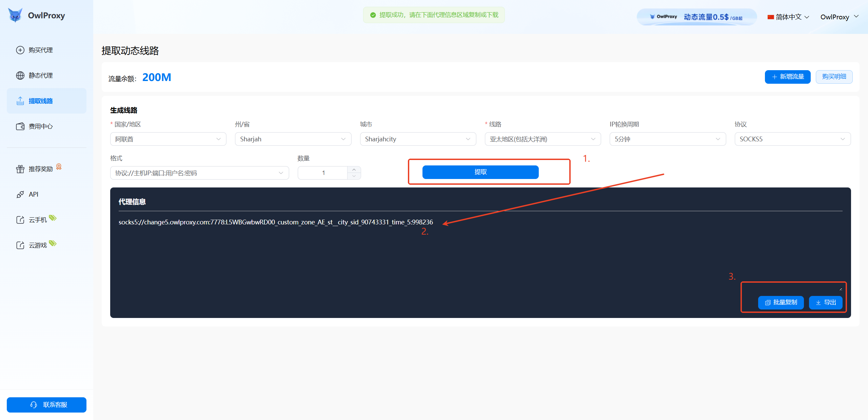Open 推荐奖励 via the gift icon
868x420 pixels.
point(20,169)
